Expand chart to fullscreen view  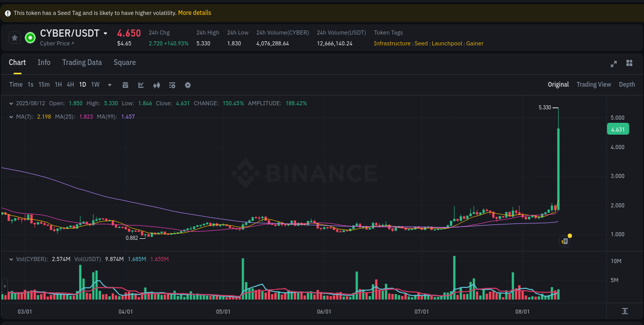[x=613, y=63]
